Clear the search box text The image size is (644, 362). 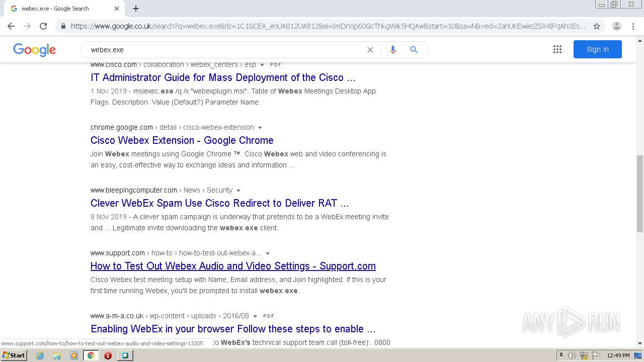click(370, 50)
